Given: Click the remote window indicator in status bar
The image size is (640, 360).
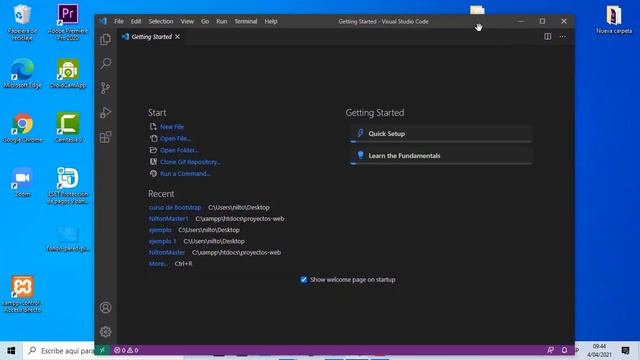Looking at the screenshot, I should [102, 350].
